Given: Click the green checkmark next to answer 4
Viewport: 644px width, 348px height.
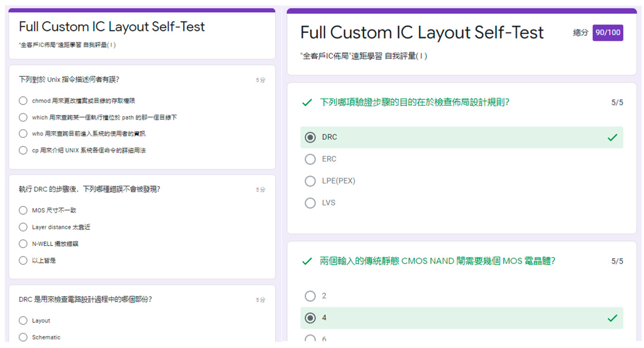Looking at the screenshot, I should click(612, 318).
